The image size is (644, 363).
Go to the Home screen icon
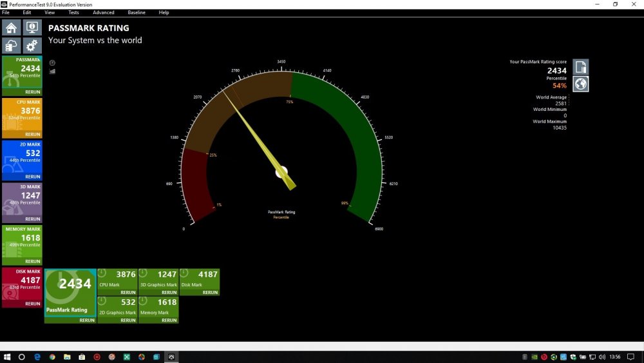point(12,28)
